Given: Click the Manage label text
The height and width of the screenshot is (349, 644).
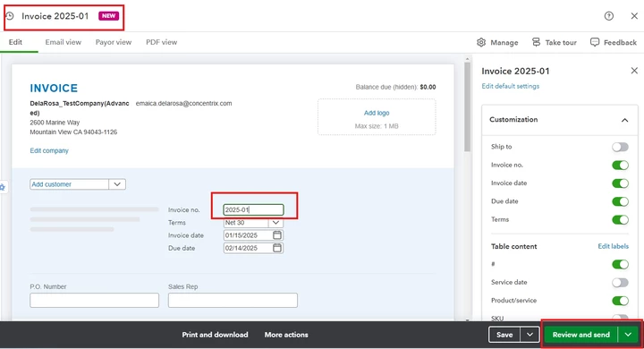Looking at the screenshot, I should pos(504,42).
